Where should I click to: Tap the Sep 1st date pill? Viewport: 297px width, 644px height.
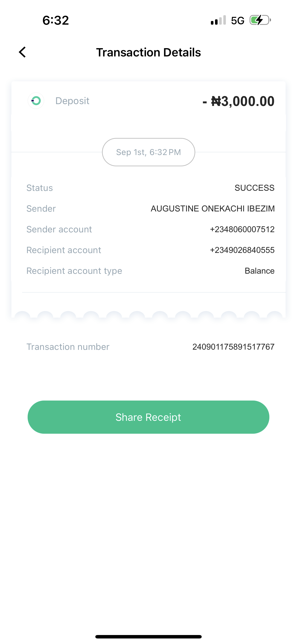tap(148, 152)
